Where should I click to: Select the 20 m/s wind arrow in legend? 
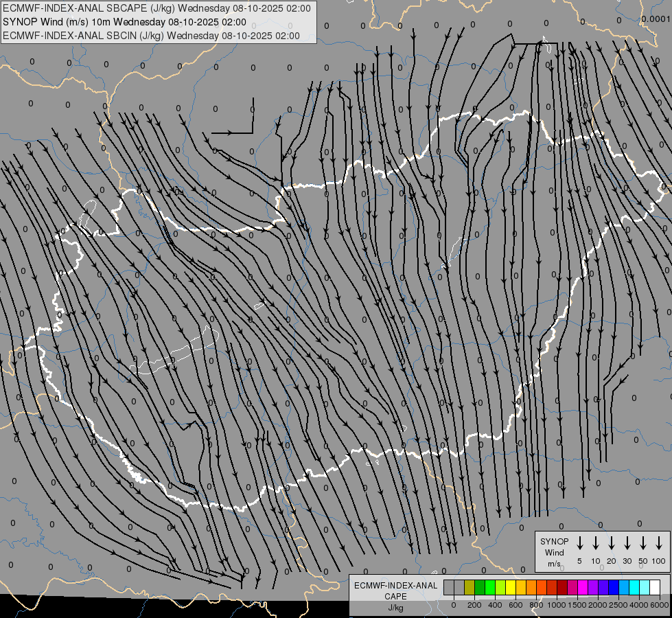pyautogui.click(x=611, y=543)
